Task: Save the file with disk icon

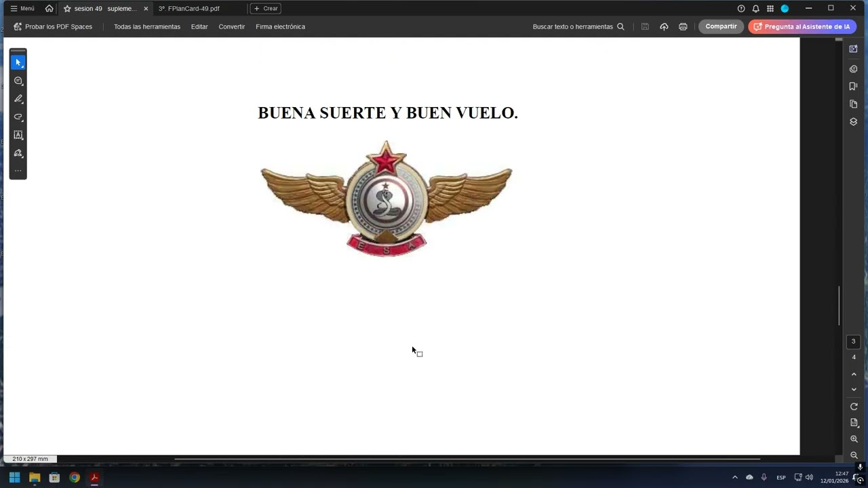Action: 645,26
